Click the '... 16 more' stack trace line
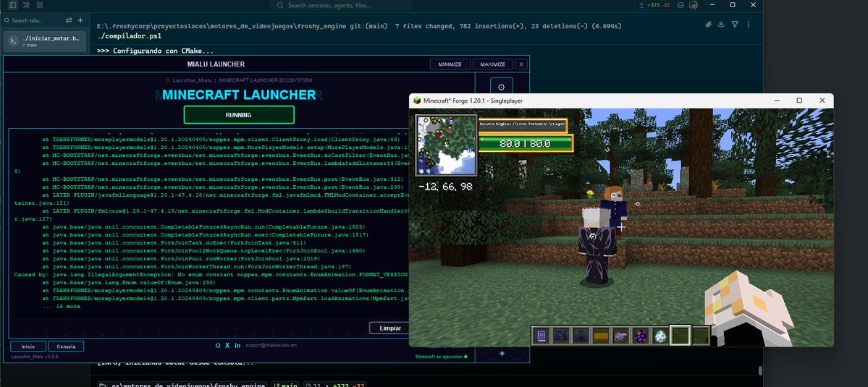The width and height of the screenshot is (868, 387). tap(61, 306)
